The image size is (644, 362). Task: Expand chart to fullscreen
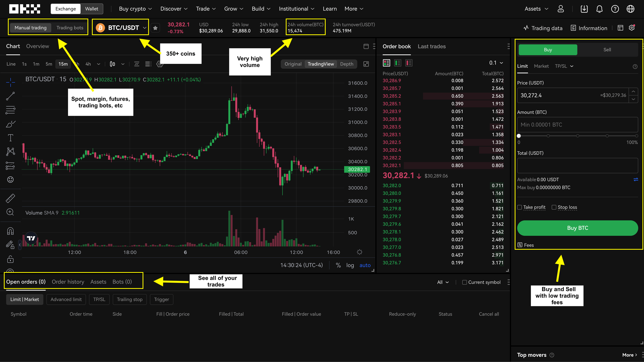coord(366,64)
